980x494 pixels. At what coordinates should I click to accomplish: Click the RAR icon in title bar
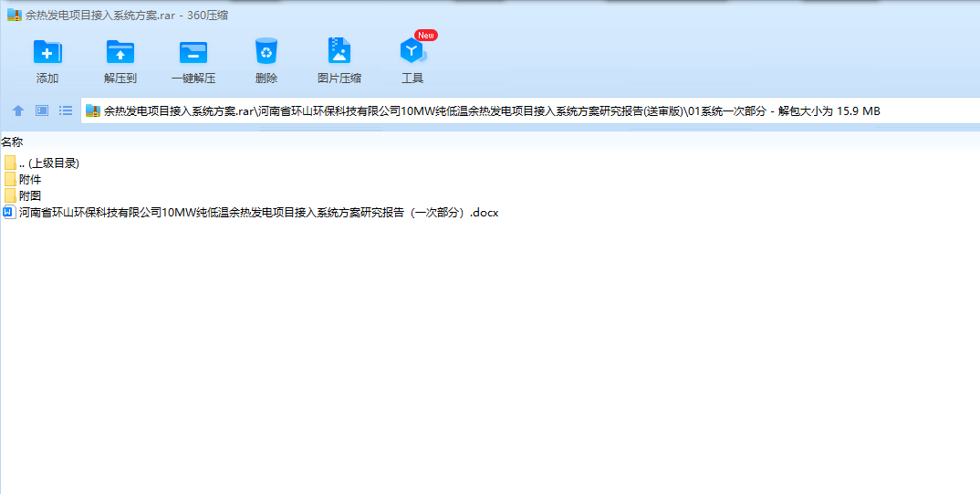[x=15, y=15]
